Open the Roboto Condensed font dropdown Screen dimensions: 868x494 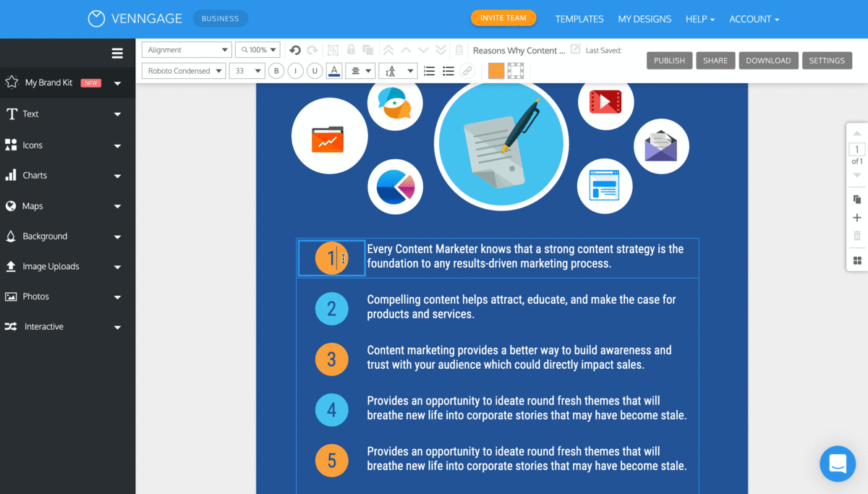(x=184, y=71)
